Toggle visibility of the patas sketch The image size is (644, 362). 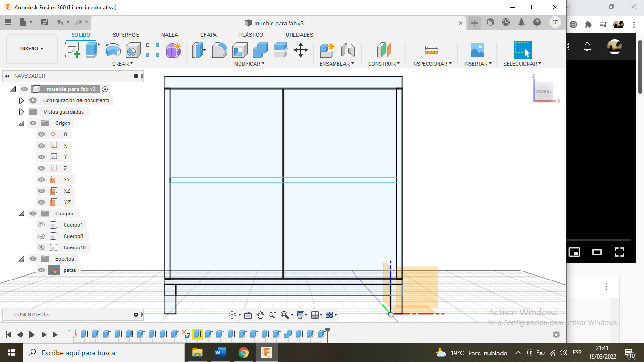pos(41,270)
